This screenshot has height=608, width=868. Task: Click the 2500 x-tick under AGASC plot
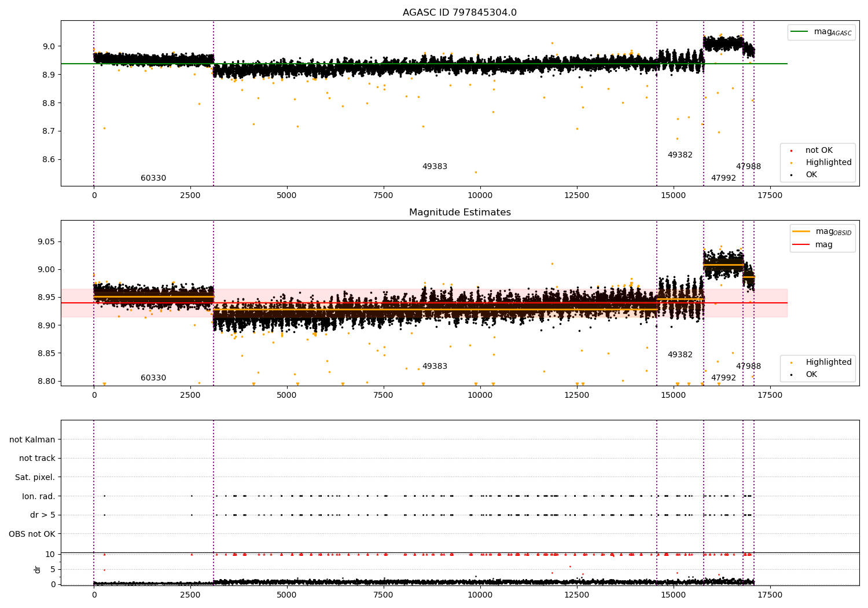coord(190,196)
